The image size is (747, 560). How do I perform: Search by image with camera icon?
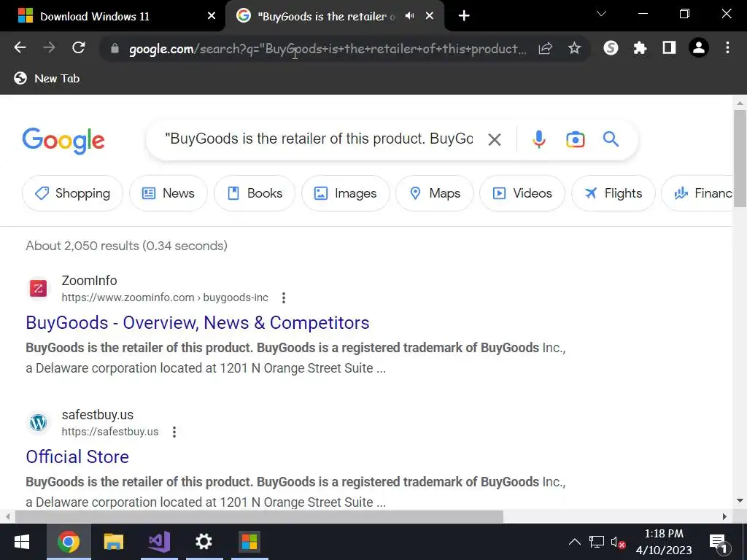[575, 139]
